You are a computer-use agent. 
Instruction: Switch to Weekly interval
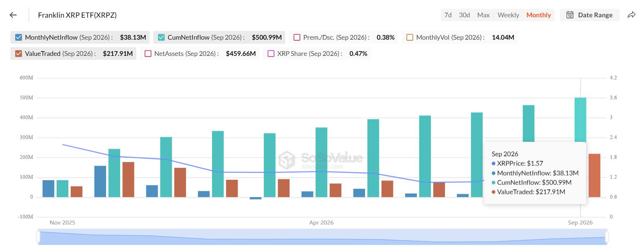pyautogui.click(x=508, y=15)
